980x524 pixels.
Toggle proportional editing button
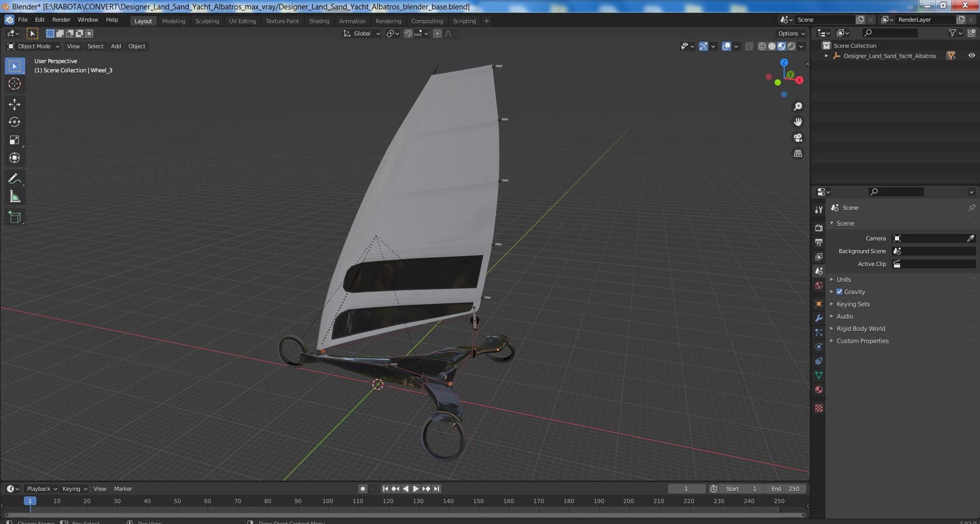click(x=437, y=34)
